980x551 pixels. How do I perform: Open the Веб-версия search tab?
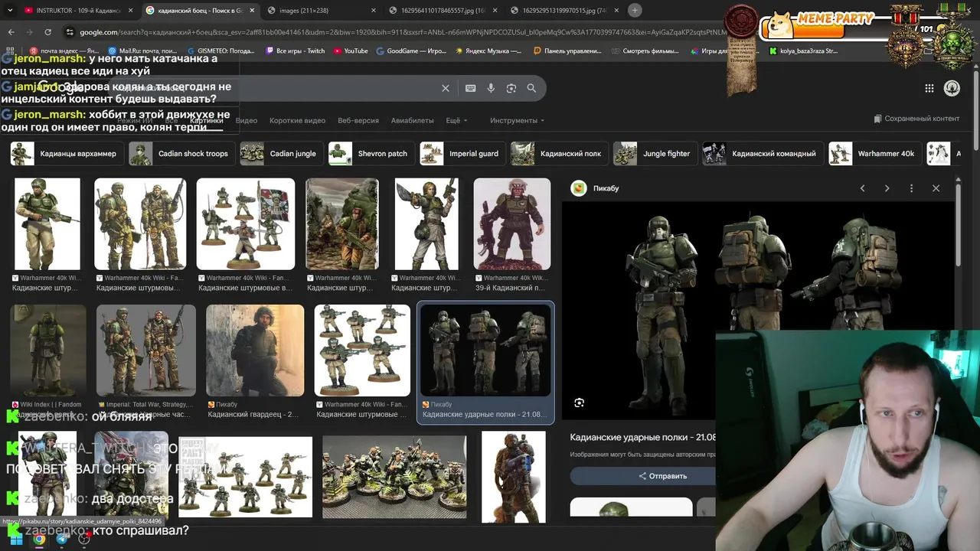coord(358,120)
